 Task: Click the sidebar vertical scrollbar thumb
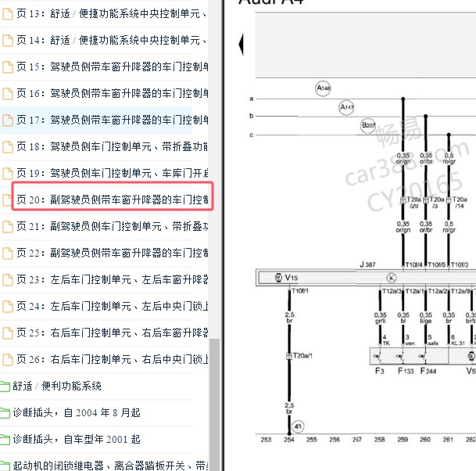click(x=215, y=404)
